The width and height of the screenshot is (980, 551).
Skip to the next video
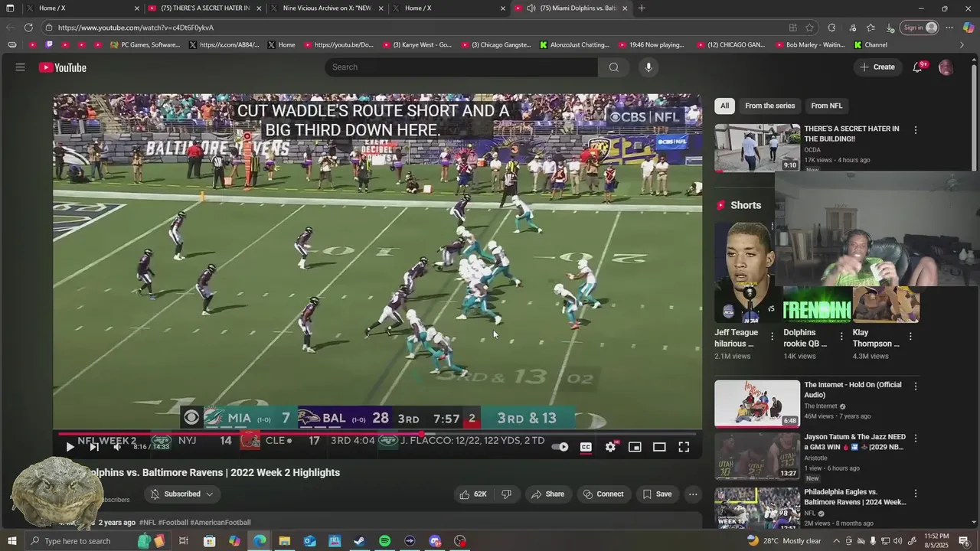[x=94, y=447]
